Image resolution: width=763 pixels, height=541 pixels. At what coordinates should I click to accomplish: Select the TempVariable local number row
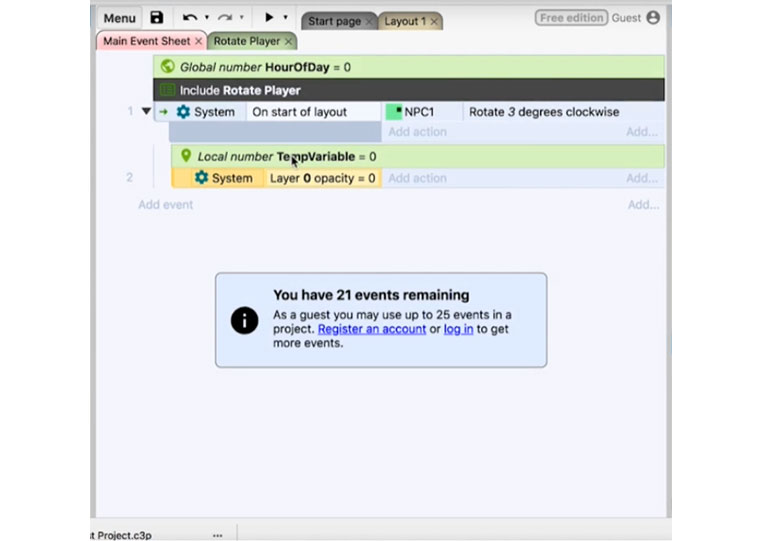(418, 157)
